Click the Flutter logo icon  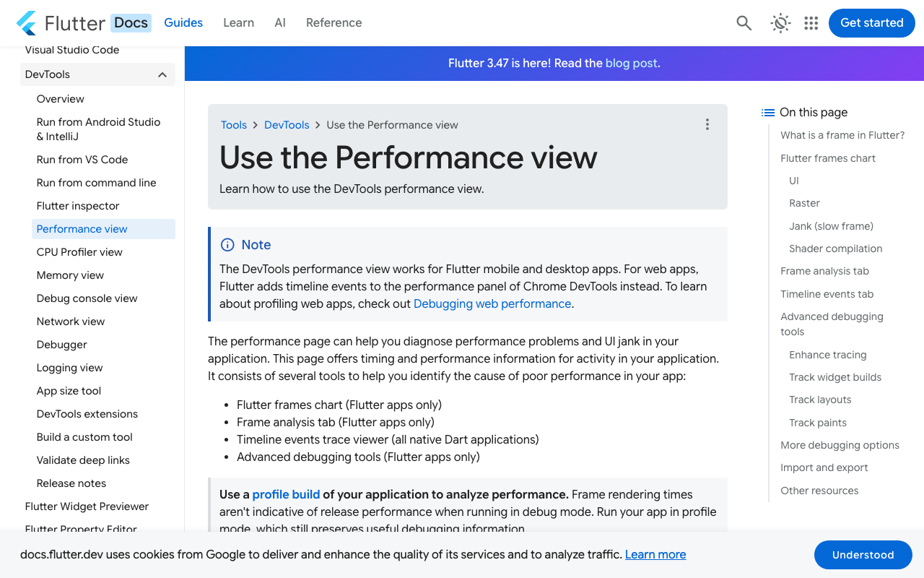coord(27,23)
